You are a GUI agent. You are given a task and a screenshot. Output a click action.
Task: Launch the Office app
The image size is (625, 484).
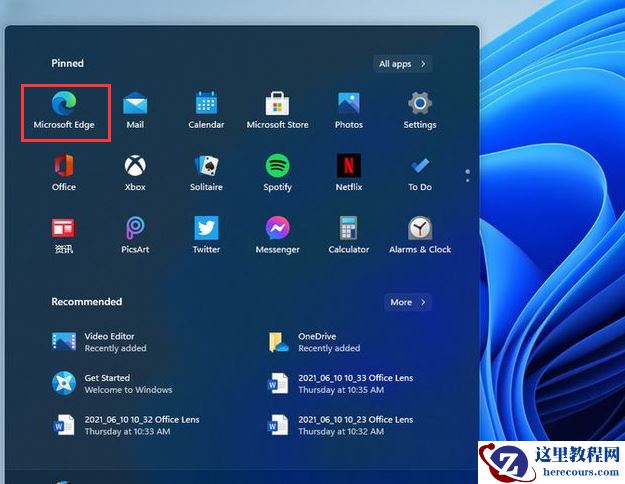pyautogui.click(x=64, y=173)
